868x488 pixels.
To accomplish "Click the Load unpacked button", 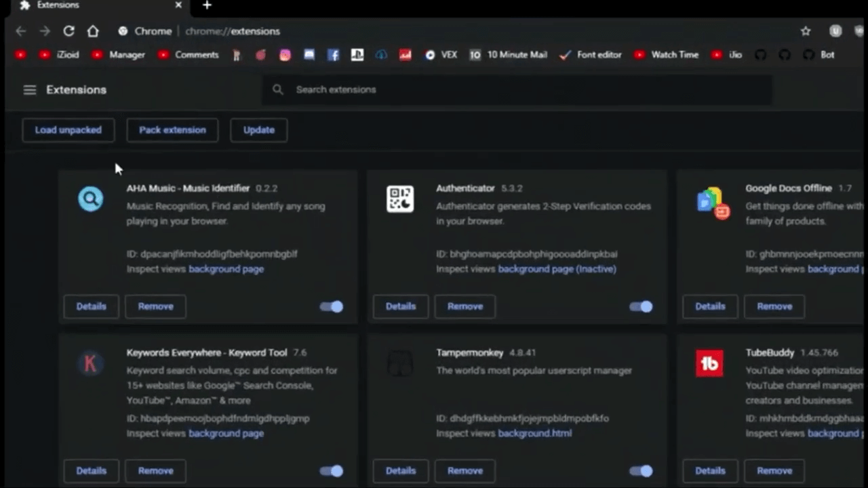I will click(68, 129).
